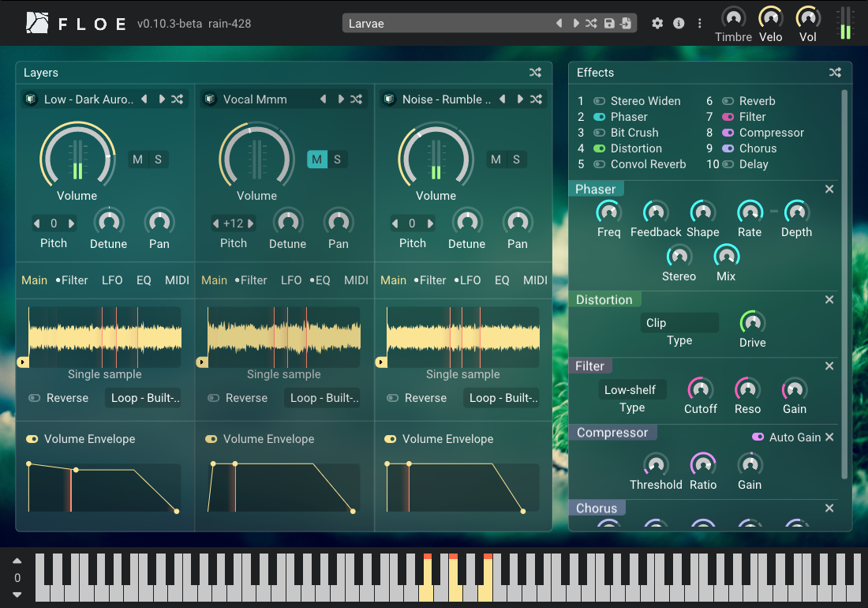Close the Phaser effect panel
The height and width of the screenshot is (608, 868).
829,189
